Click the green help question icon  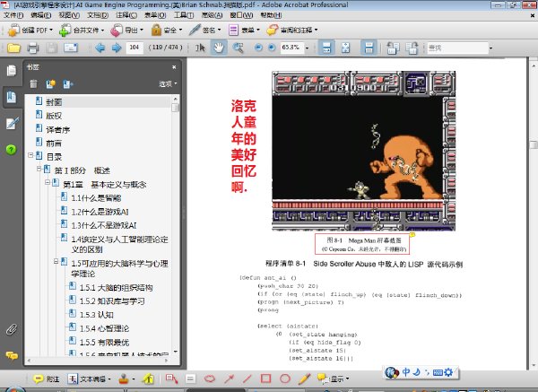click(11, 150)
